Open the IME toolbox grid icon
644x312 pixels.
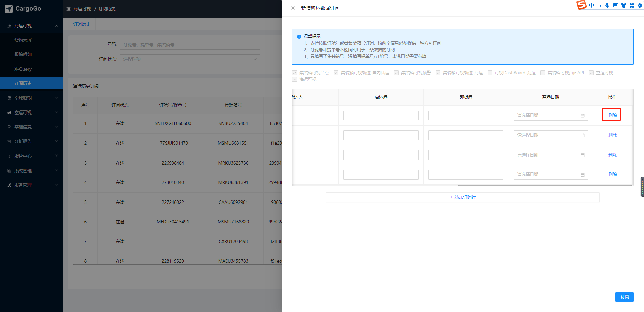632,5
